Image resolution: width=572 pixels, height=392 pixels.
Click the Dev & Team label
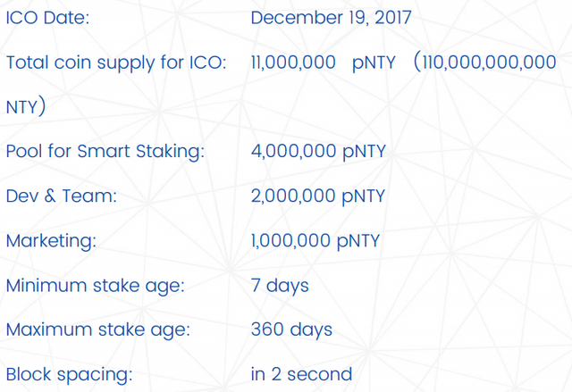point(61,196)
